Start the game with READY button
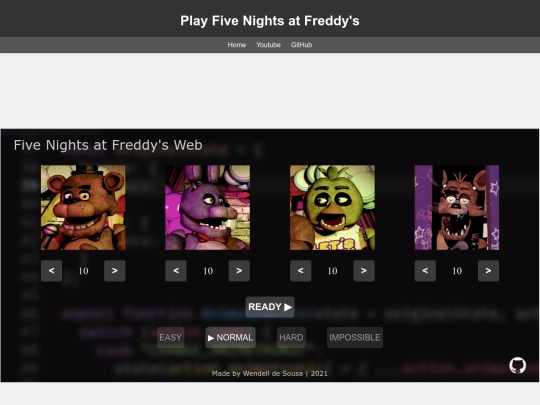The width and height of the screenshot is (540, 405). (x=270, y=307)
